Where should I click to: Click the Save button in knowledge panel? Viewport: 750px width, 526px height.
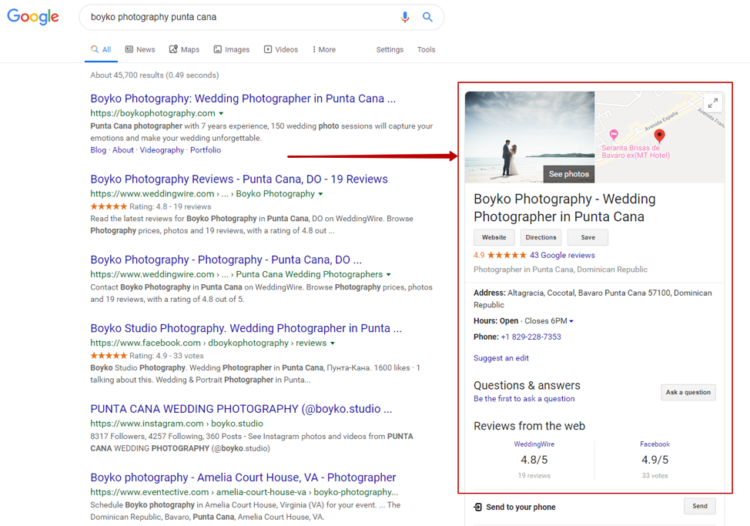coord(588,238)
